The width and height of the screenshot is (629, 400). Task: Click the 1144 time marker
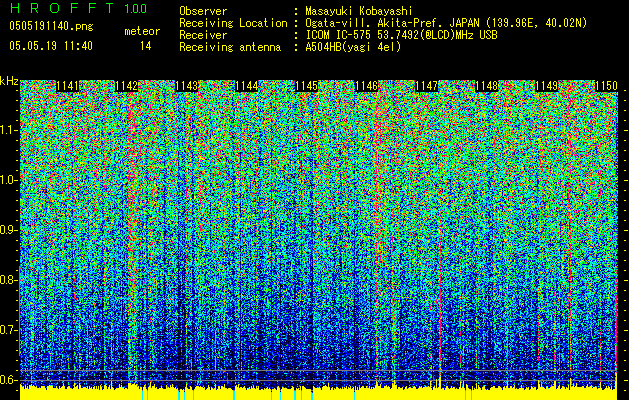(247, 86)
